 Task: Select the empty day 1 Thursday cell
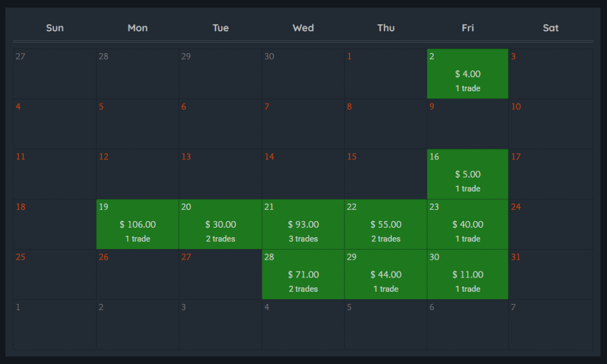point(386,74)
